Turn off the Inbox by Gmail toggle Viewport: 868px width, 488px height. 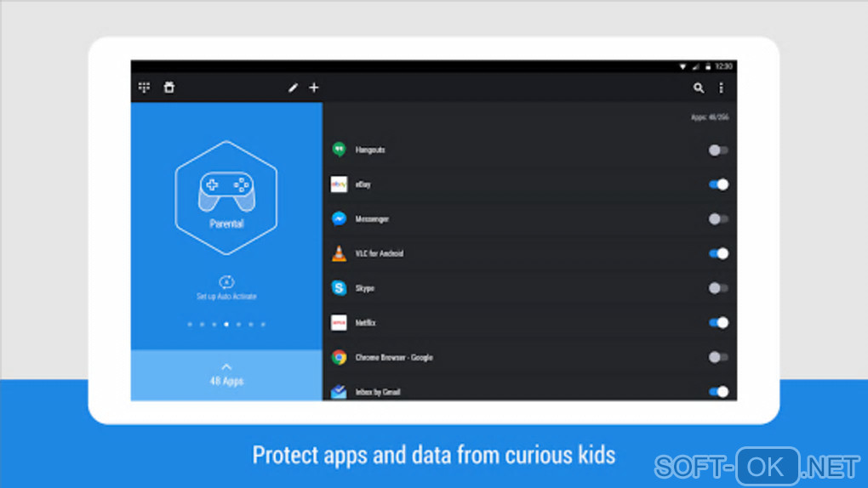coord(718,392)
